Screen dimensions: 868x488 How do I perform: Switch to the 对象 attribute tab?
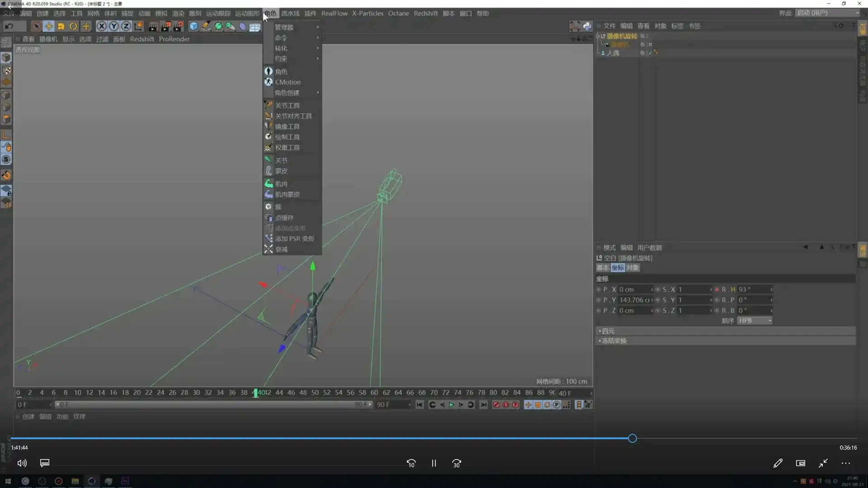632,267
